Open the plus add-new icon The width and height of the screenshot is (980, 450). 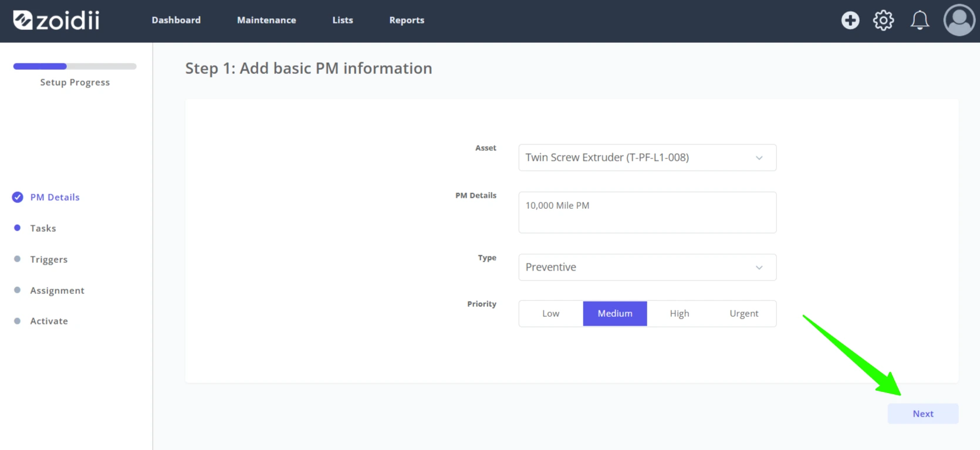pos(850,21)
